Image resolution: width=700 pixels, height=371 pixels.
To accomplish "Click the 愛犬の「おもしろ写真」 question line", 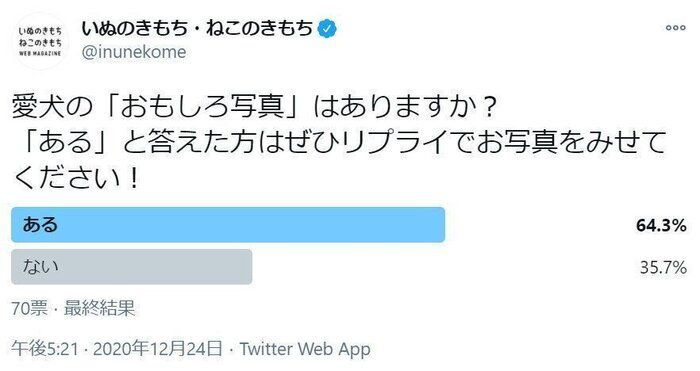I will (254, 107).
